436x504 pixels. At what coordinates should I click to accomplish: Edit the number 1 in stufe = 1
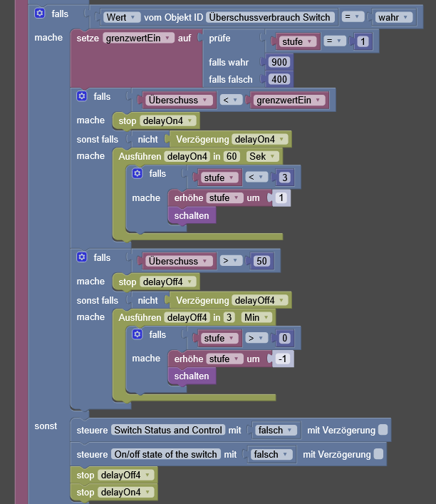click(x=363, y=41)
